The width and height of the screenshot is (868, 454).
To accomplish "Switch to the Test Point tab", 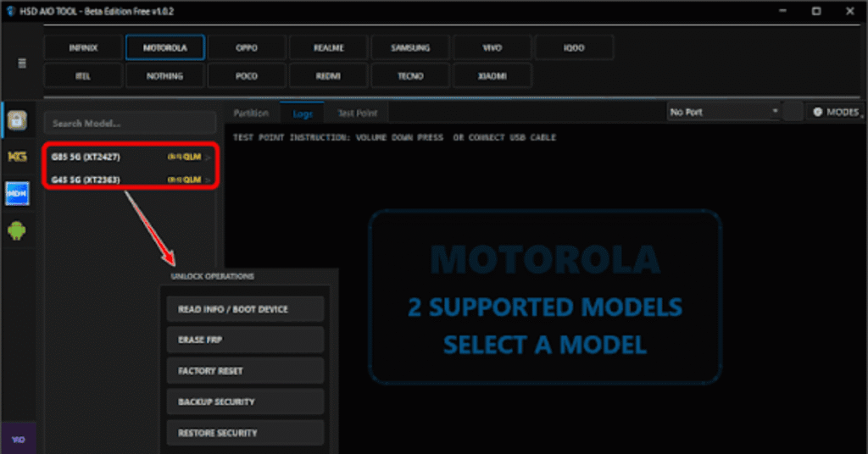I will pos(358,113).
